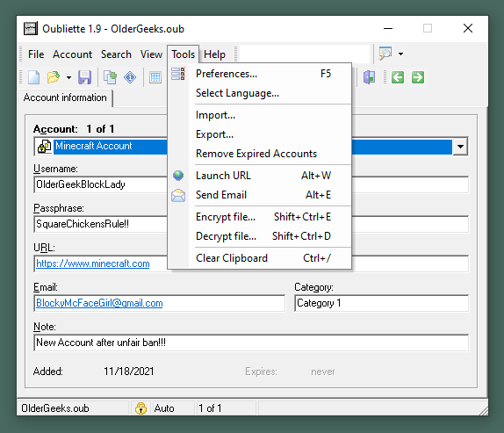Screen dimensions: 504x433
Task: Expand the Minecraft Account combo box arrow
Action: (460, 147)
